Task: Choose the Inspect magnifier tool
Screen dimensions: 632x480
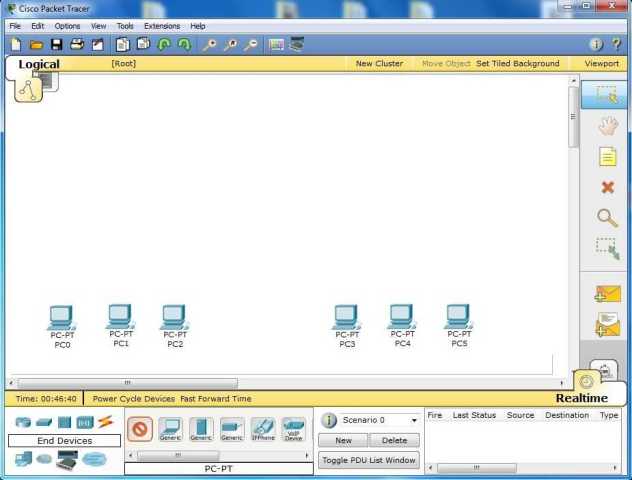Action: point(607,217)
